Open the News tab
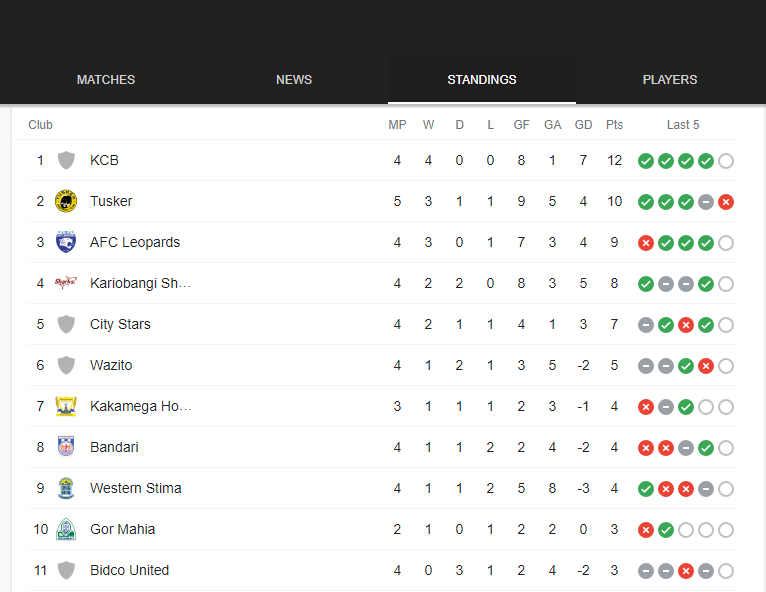Viewport: 766px width, 592px height. pos(294,80)
